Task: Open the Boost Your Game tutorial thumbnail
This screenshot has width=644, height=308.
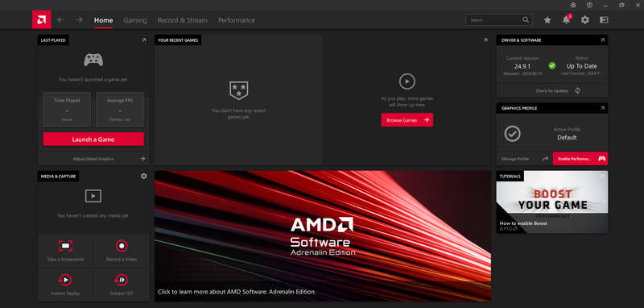Action: [x=552, y=202]
